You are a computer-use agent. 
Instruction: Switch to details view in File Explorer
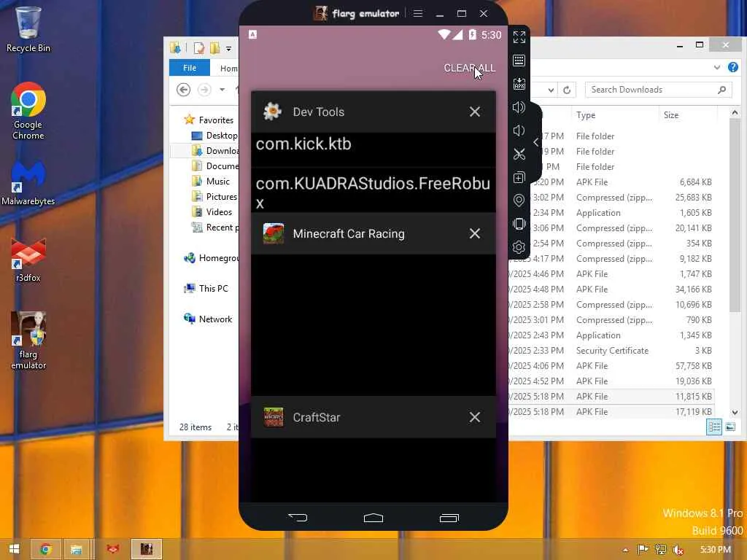(713, 427)
